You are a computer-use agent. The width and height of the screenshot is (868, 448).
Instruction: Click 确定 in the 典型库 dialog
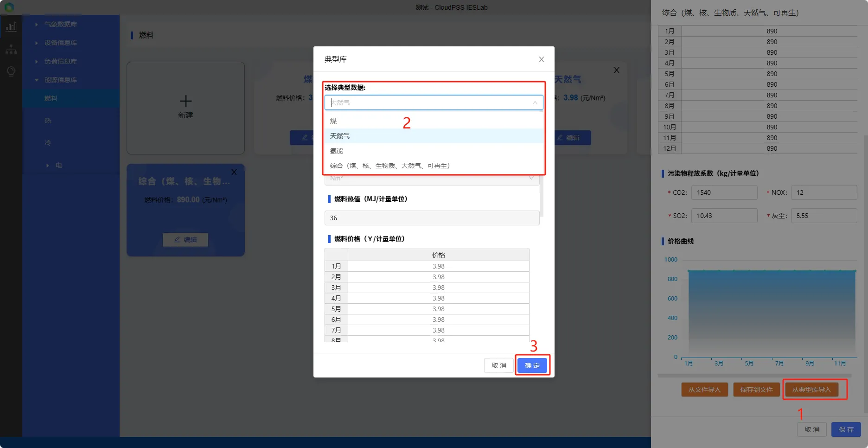[532, 365]
